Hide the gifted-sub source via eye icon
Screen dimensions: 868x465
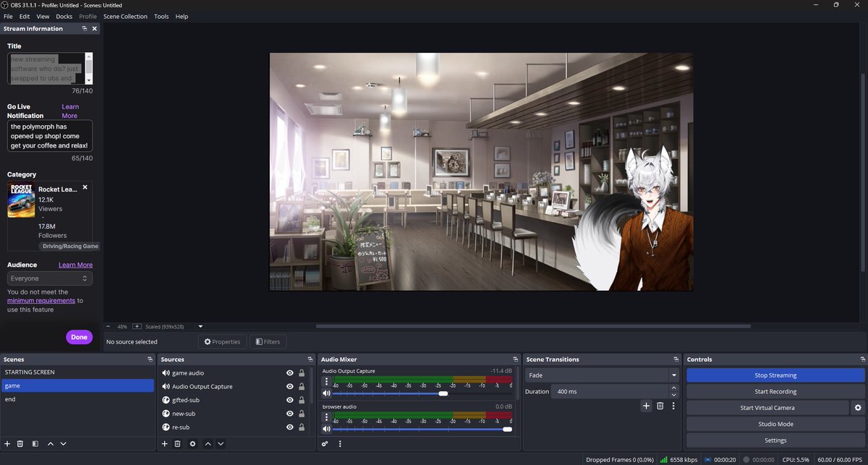[x=289, y=400]
